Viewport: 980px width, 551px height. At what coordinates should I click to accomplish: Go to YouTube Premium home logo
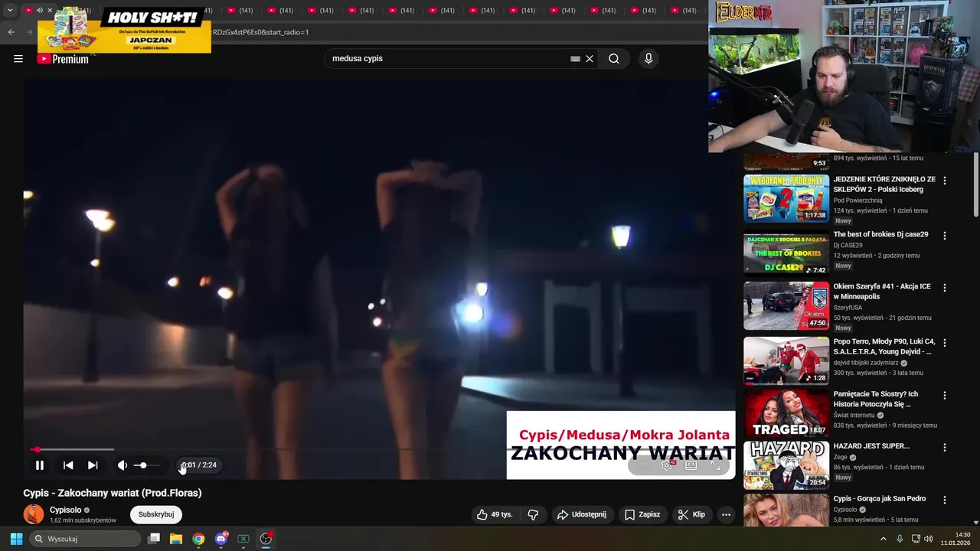pyautogui.click(x=63, y=59)
